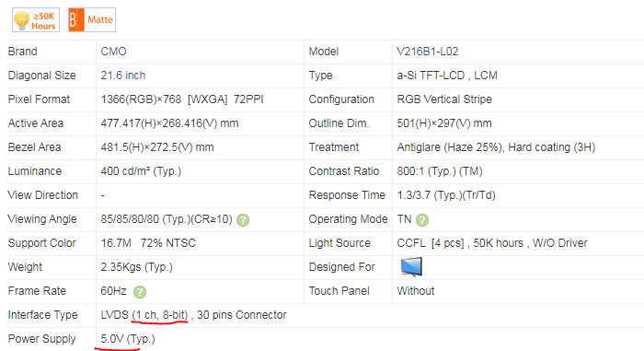Click the 800:1 contrast ratio value
Image resolution: width=644 pixels, height=351 pixels.
click(x=440, y=171)
